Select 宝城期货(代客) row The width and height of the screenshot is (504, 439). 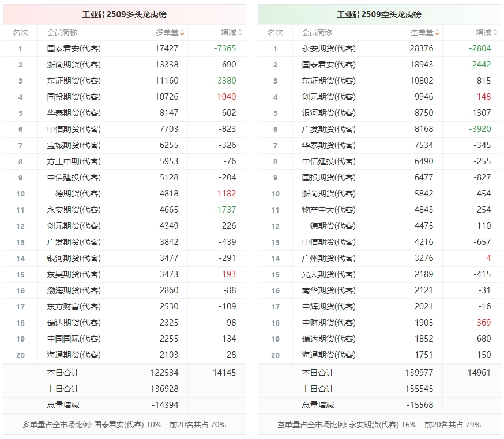click(125, 145)
